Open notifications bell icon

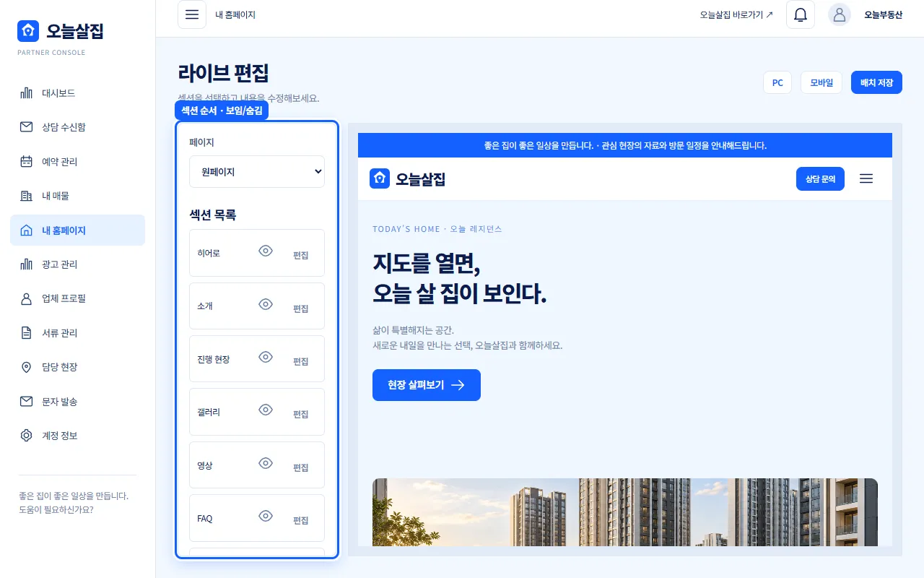point(801,14)
